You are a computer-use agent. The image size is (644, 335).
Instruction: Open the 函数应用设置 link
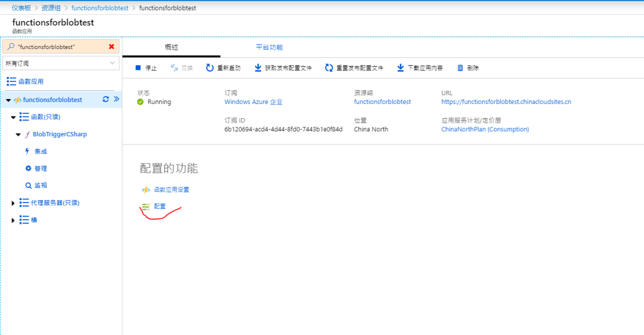point(172,190)
